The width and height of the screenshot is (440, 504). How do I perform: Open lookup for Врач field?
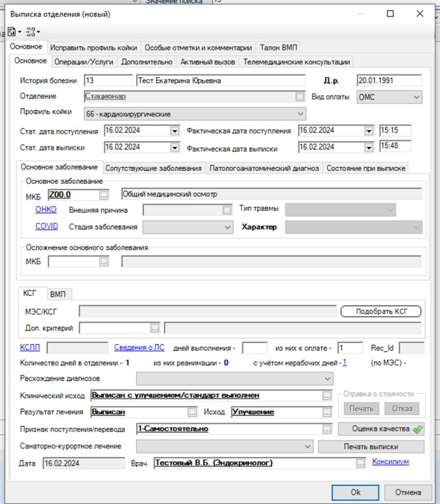pyautogui.click(x=360, y=463)
